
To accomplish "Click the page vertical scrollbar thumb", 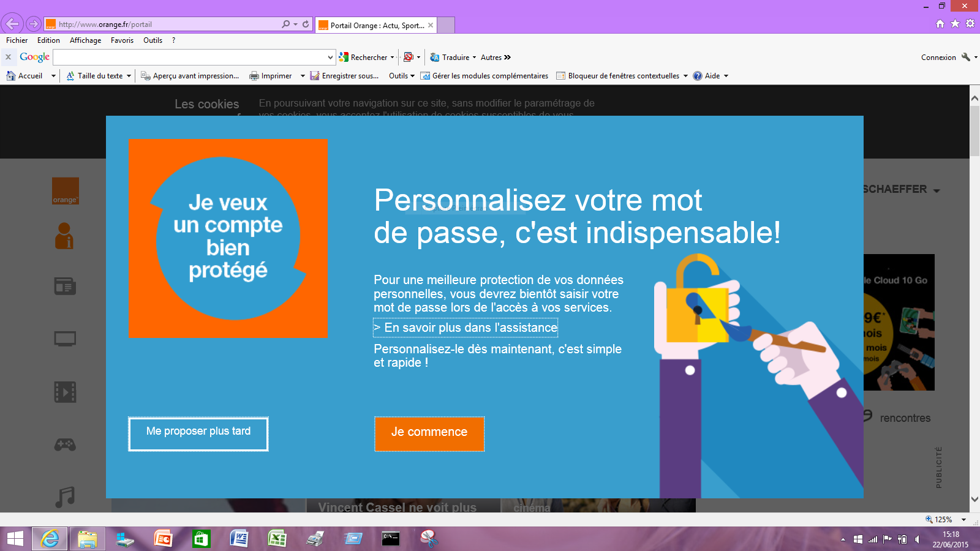I will tap(974, 130).
